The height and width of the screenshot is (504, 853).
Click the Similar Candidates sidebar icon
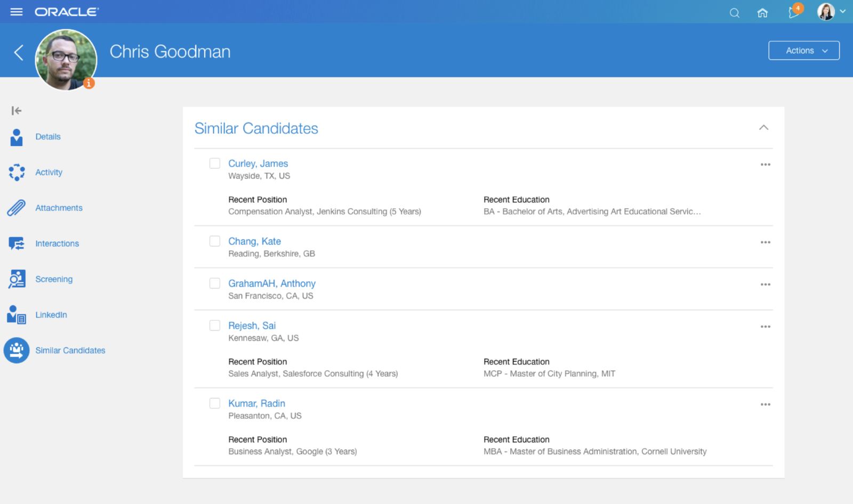point(17,350)
